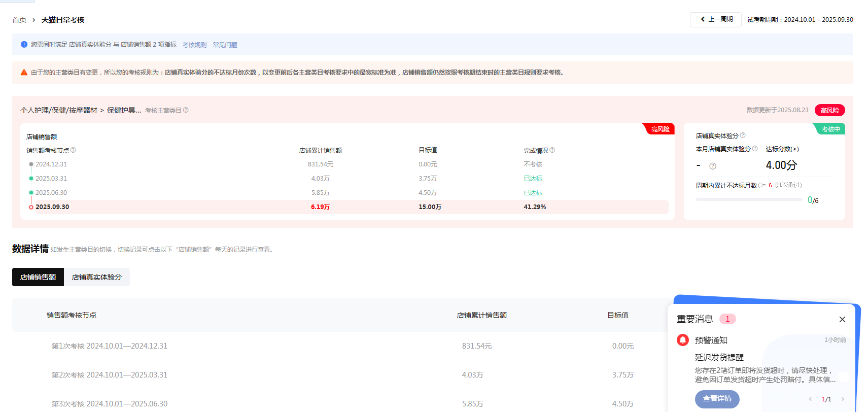Select the 2025.09.30 assessment node row
This screenshot has width=868, height=412.
52,207
